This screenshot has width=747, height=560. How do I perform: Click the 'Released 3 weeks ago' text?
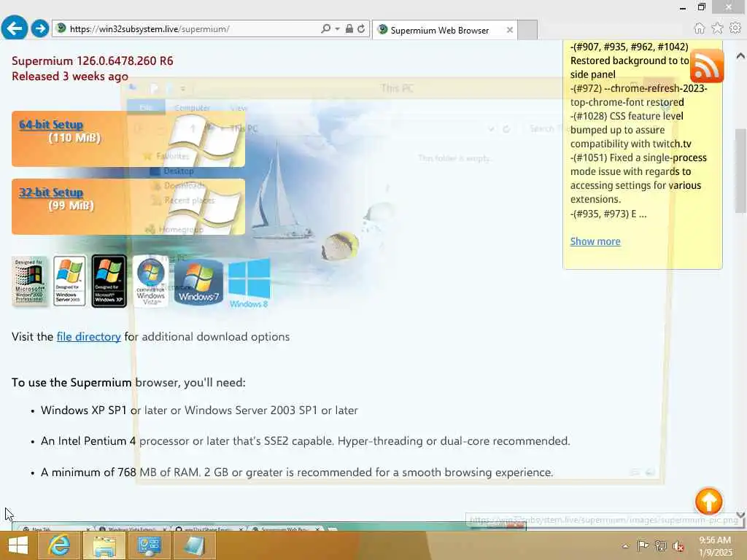point(70,76)
